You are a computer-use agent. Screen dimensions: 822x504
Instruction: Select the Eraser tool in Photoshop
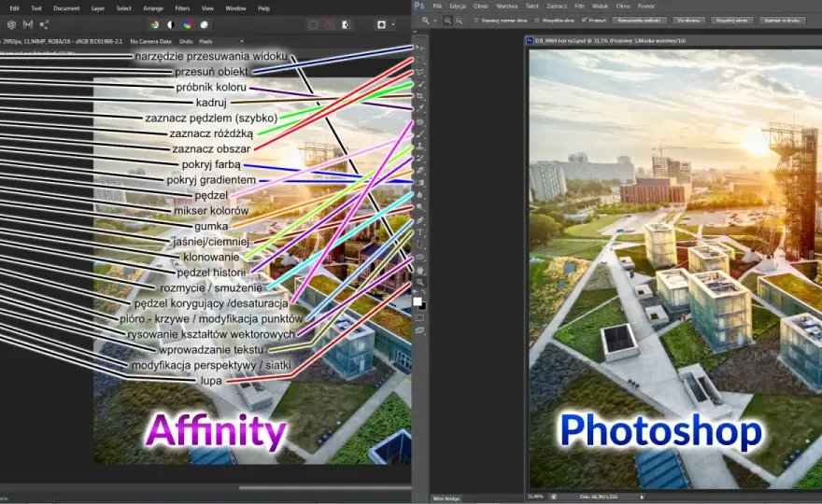pos(420,170)
